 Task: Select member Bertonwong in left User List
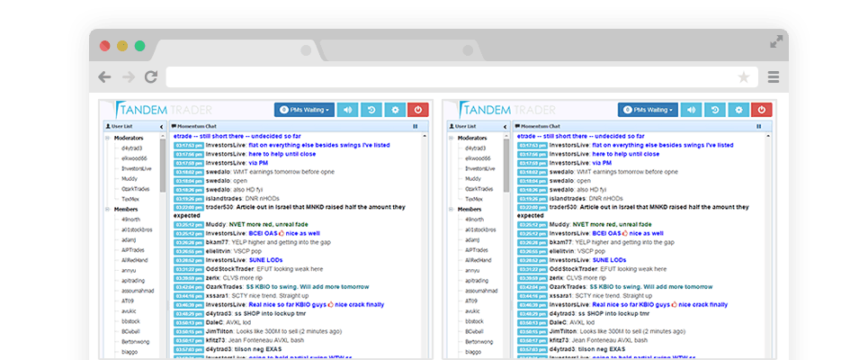click(x=136, y=342)
